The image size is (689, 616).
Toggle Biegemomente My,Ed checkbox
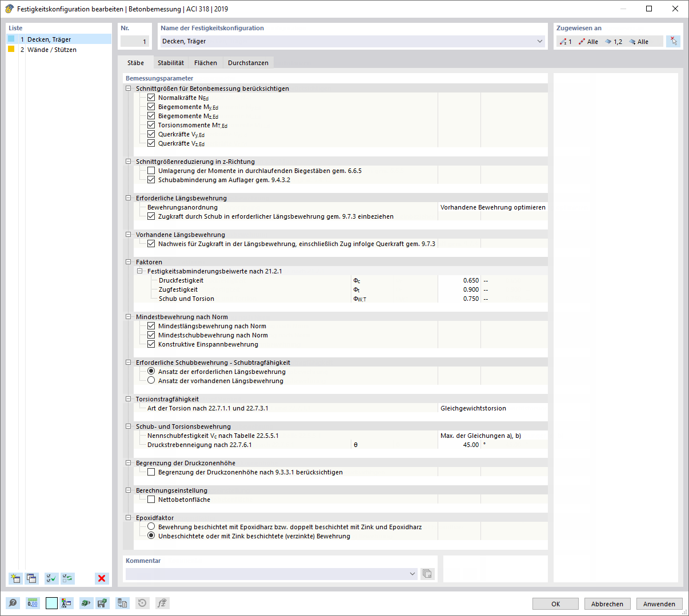[151, 107]
